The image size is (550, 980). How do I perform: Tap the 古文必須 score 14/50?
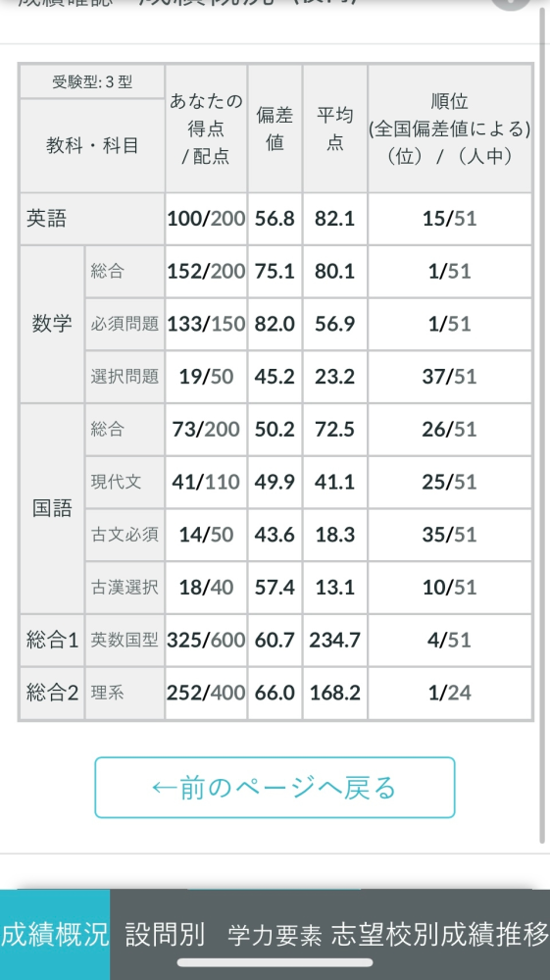(x=206, y=535)
